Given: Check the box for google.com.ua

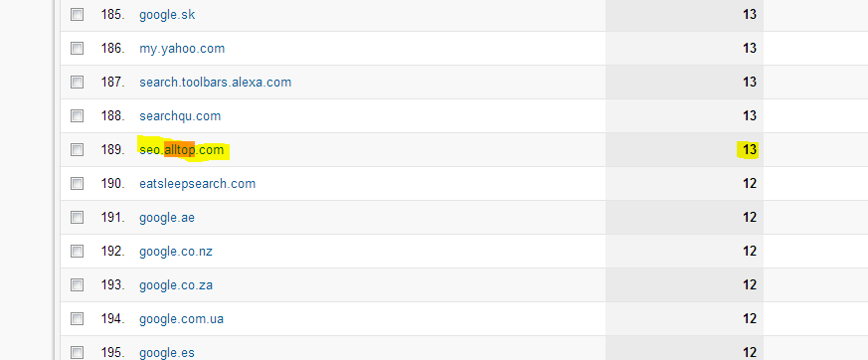Looking at the screenshot, I should click(x=77, y=318).
